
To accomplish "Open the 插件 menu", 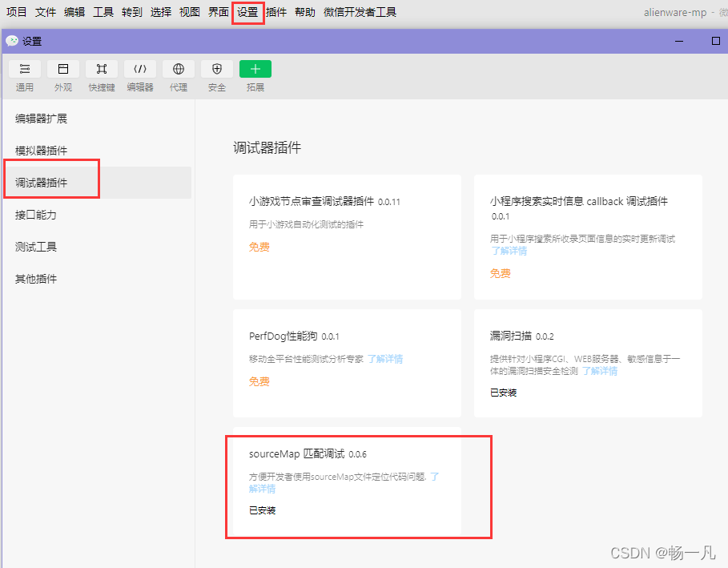I will [x=276, y=12].
